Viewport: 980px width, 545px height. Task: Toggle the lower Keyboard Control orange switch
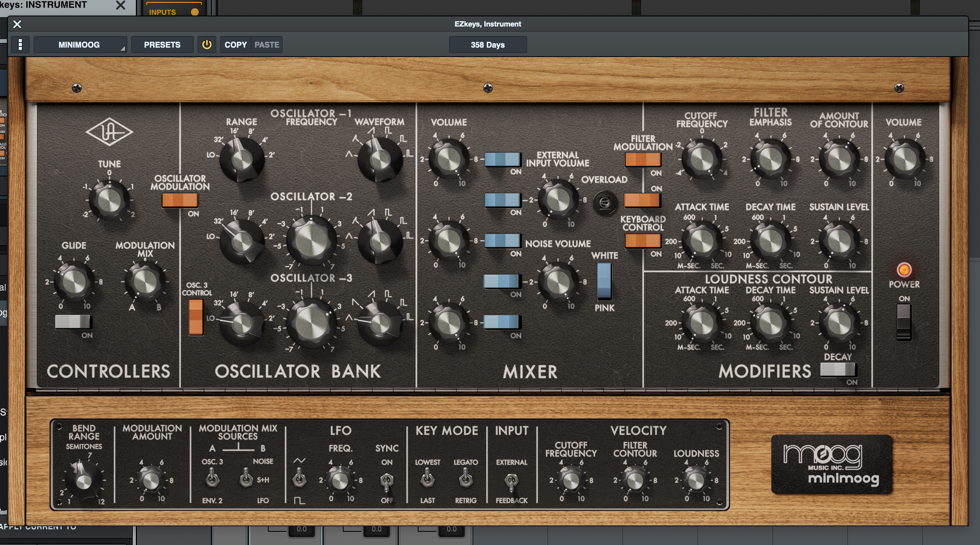(x=643, y=240)
